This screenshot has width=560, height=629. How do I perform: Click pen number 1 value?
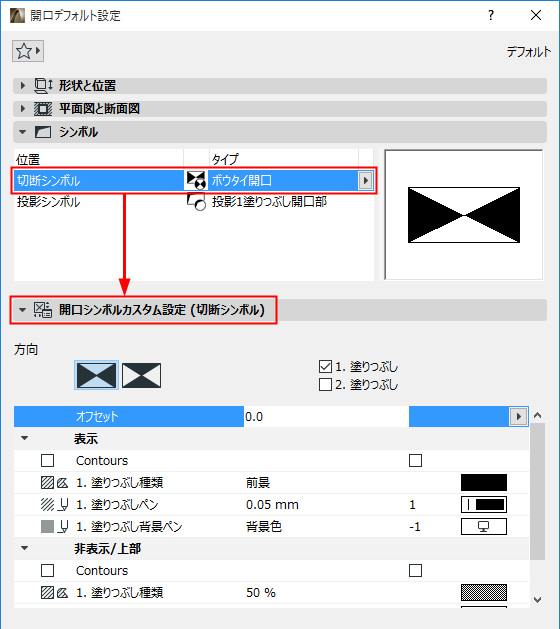click(412, 505)
